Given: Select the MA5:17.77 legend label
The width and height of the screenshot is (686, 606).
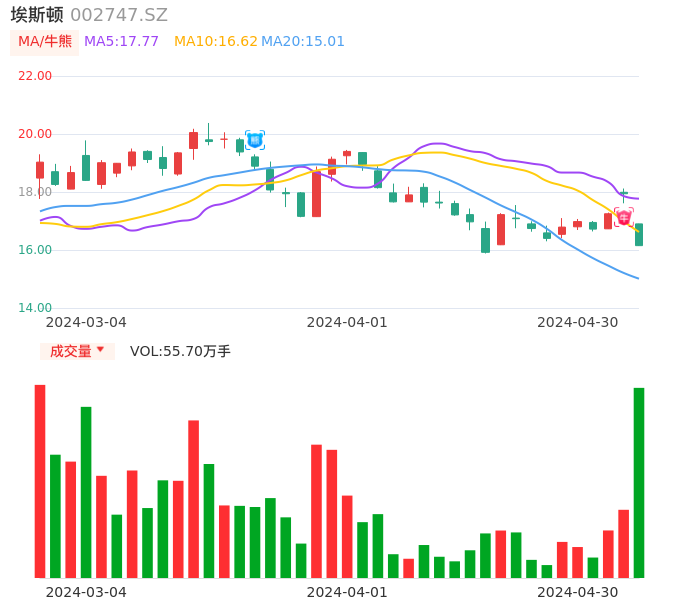Looking at the screenshot, I should 121,42.
